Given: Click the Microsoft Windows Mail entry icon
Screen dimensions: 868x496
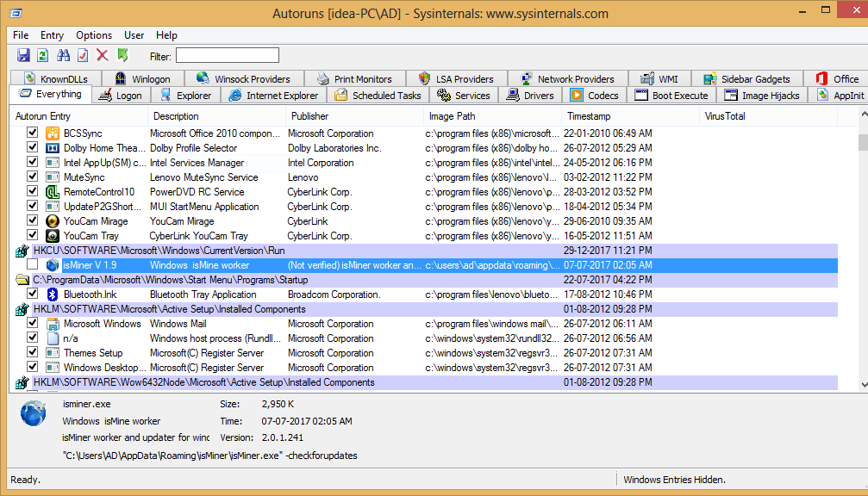Looking at the screenshot, I should click(52, 324).
